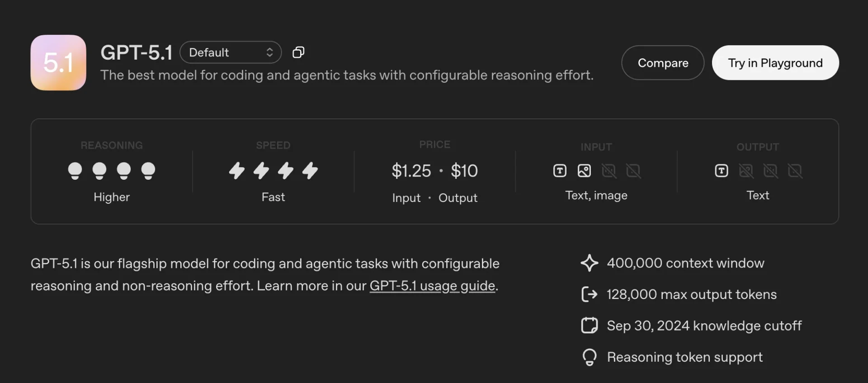Click the image input modality icon
868x383 pixels.
click(584, 171)
